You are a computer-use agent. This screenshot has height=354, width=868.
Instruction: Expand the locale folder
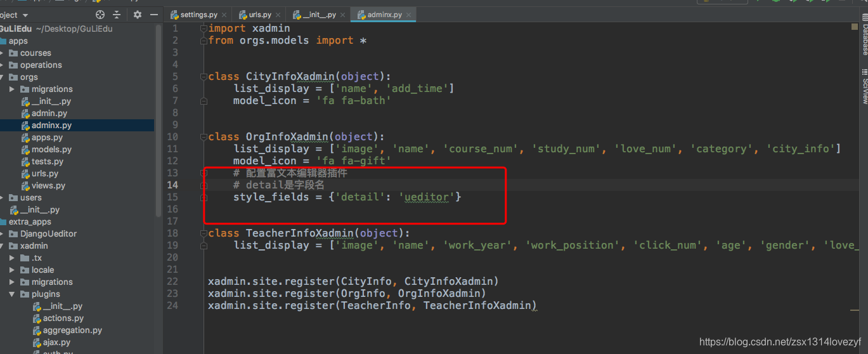(12, 270)
